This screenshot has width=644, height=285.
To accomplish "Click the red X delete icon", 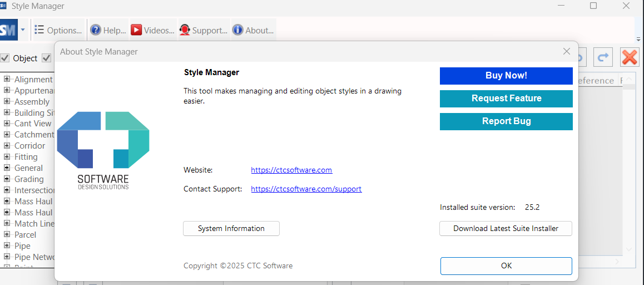I will point(630,57).
